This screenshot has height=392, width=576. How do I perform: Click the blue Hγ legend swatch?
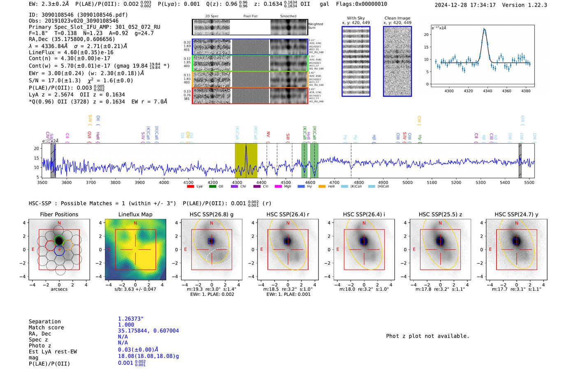coord(301,186)
